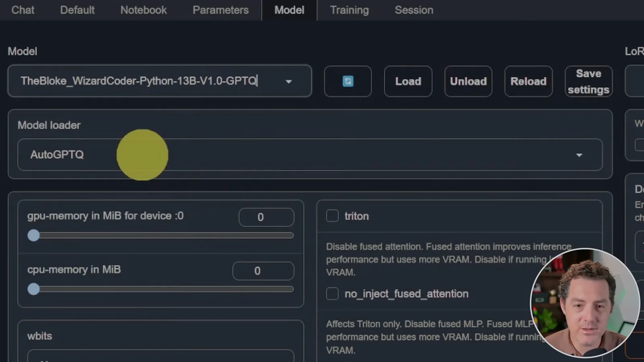Open the Training tab
The height and width of the screenshot is (362, 644).
pyautogui.click(x=349, y=10)
